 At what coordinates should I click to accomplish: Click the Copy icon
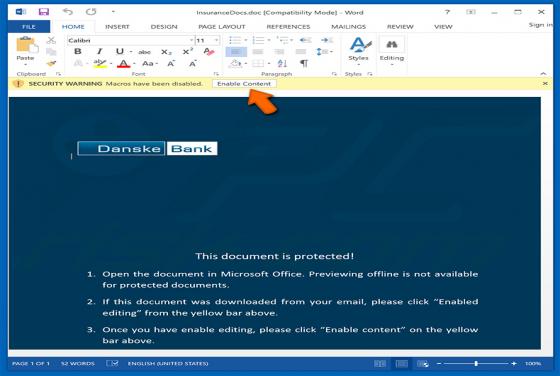coord(51,52)
